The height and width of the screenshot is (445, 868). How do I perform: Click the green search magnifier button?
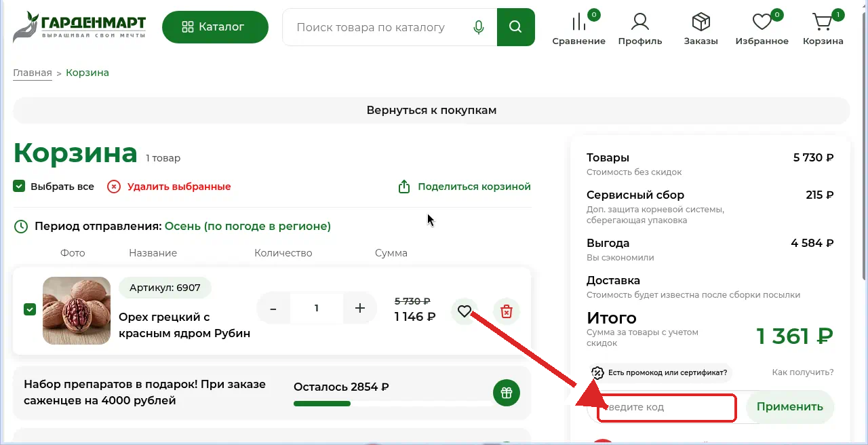point(515,27)
